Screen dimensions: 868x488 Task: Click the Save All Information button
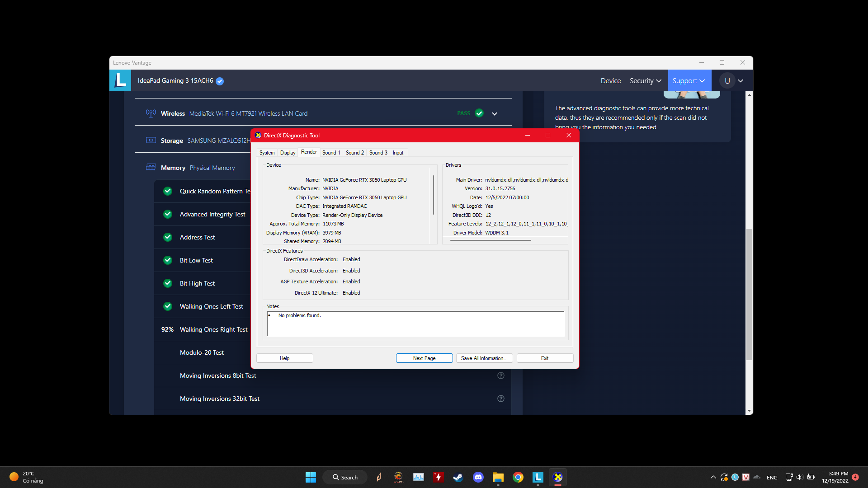click(484, 358)
